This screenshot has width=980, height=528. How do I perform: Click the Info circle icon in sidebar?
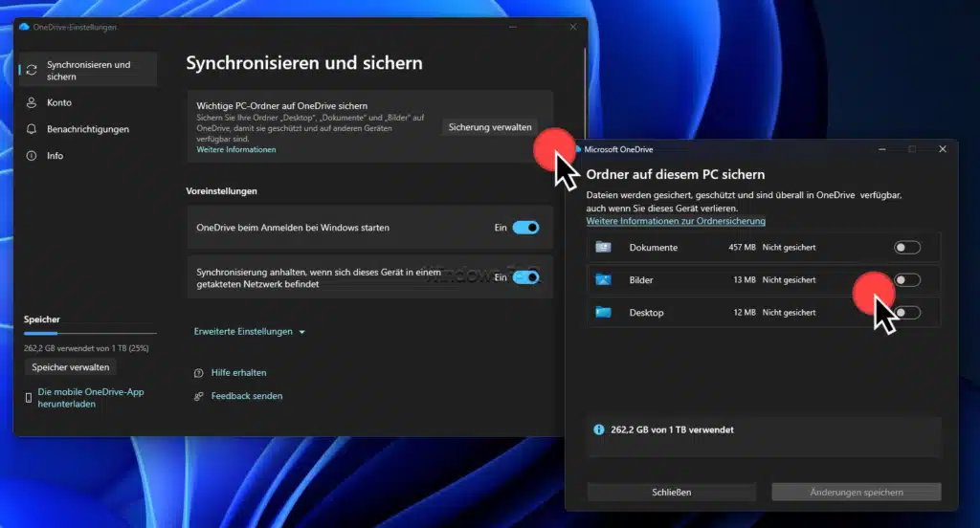pos(32,156)
